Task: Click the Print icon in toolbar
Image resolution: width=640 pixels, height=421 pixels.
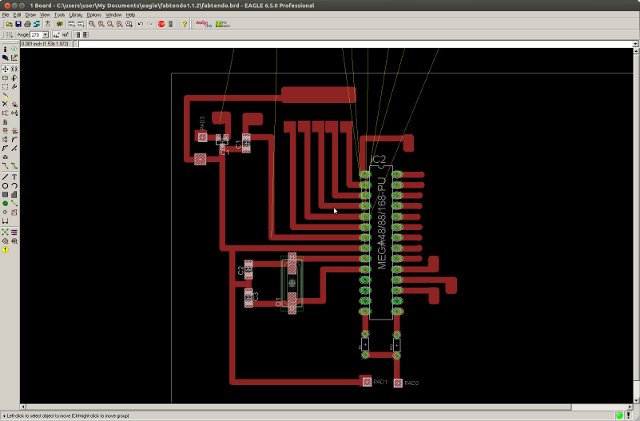Action: click(x=27, y=24)
